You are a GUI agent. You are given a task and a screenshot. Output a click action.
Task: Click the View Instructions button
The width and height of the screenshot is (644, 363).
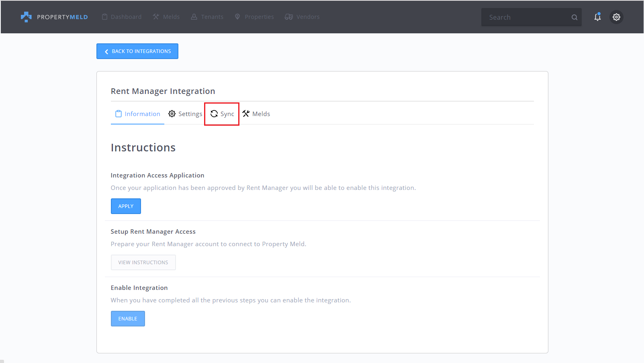pyautogui.click(x=143, y=262)
